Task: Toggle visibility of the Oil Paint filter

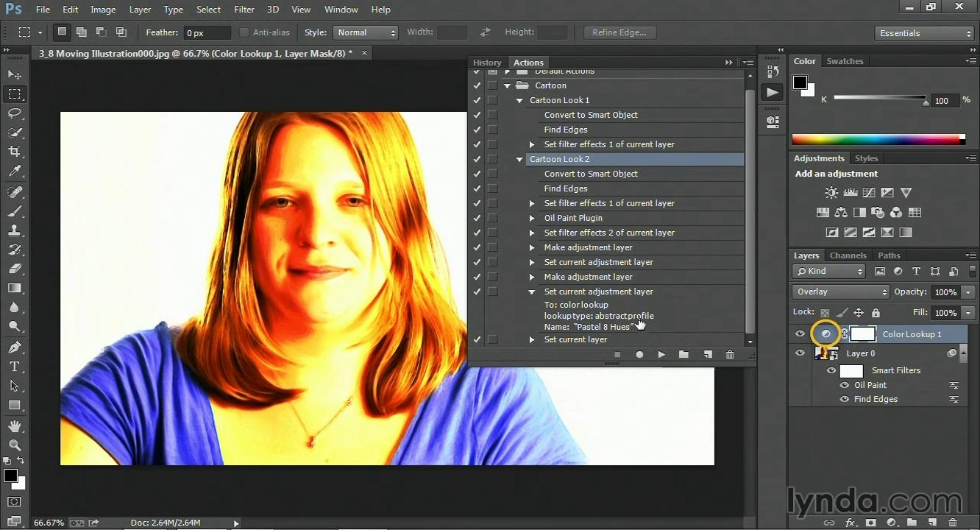Action: 845,385
